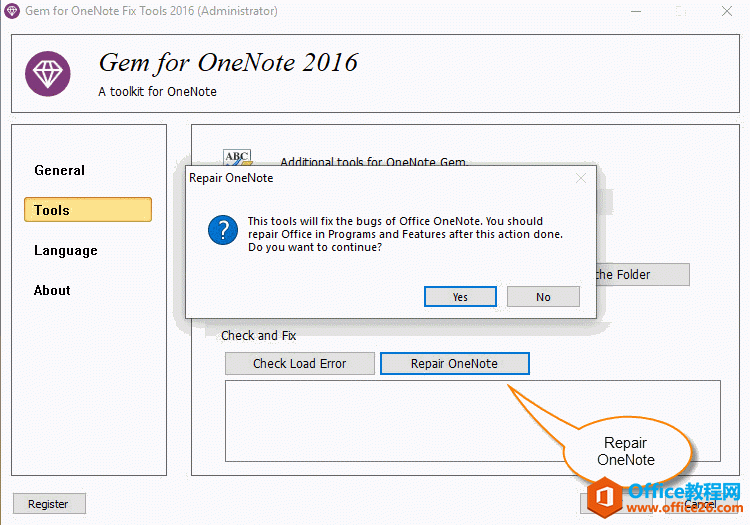Image resolution: width=750 pixels, height=525 pixels.
Task: Click the 'Gem for OneNote 2016' heading
Action: click(x=229, y=63)
